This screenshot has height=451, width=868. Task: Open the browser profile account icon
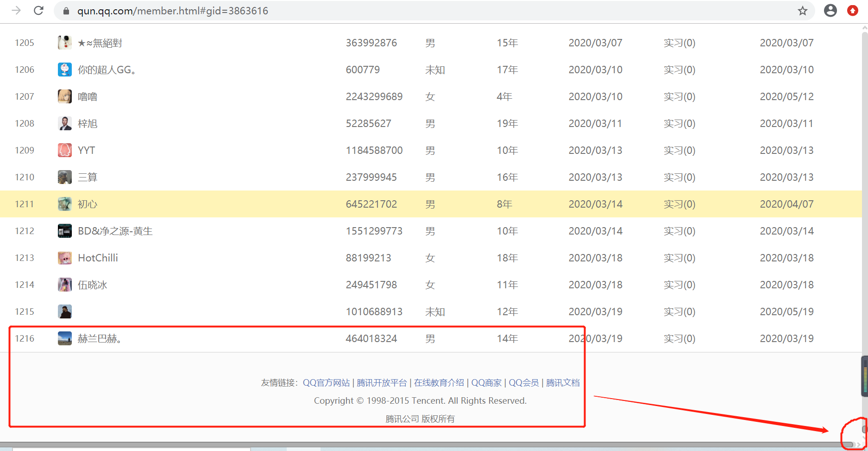[x=830, y=11]
